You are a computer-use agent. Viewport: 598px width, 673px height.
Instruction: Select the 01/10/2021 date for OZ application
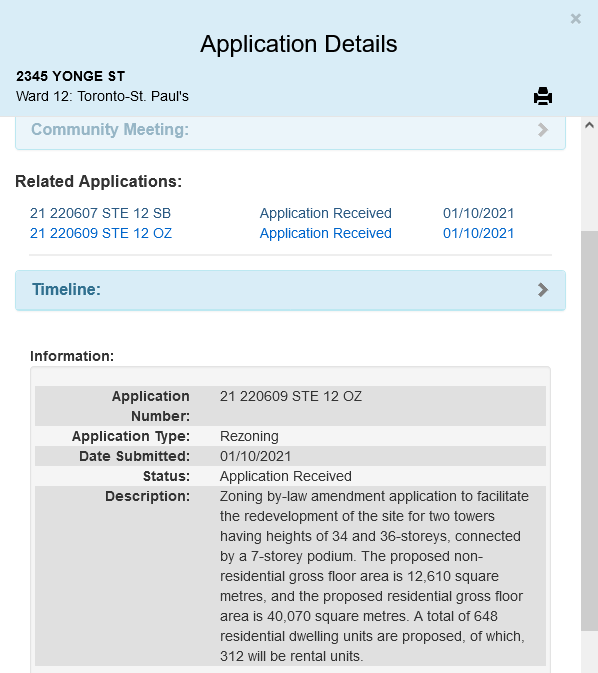point(478,233)
